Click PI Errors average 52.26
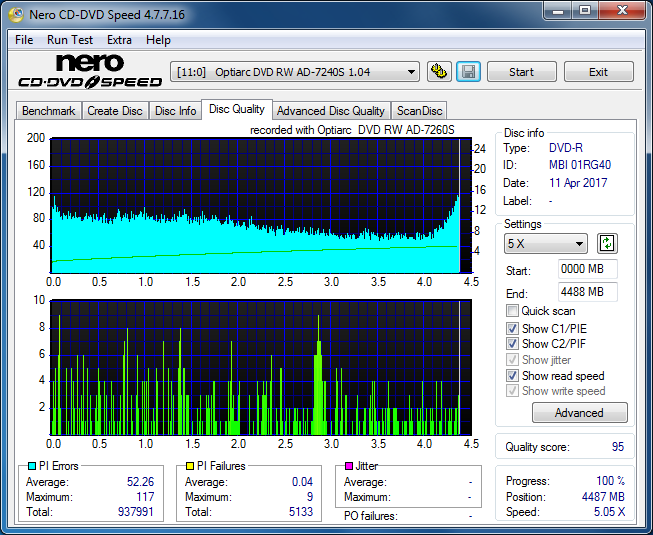Viewport: 653px width, 535px height. (140, 482)
